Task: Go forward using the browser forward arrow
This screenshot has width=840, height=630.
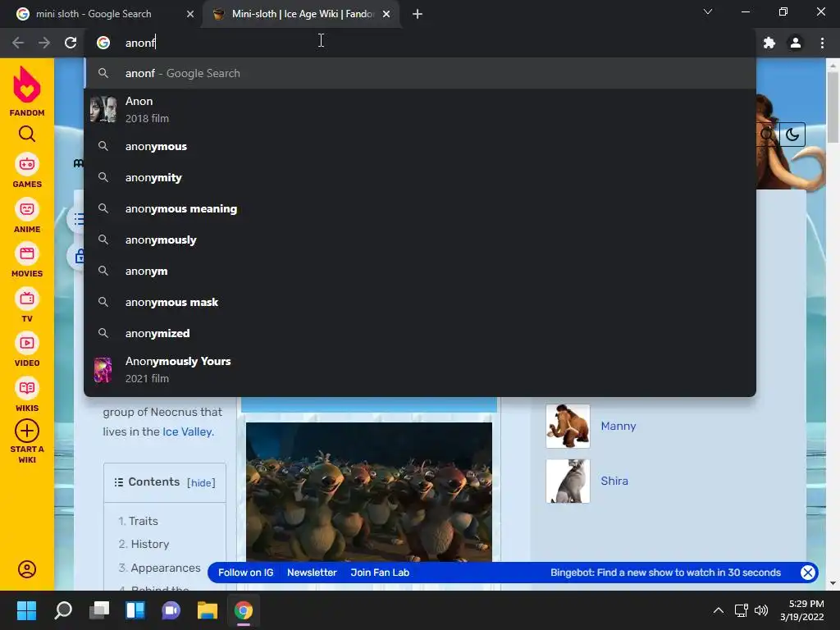Action: click(x=44, y=43)
